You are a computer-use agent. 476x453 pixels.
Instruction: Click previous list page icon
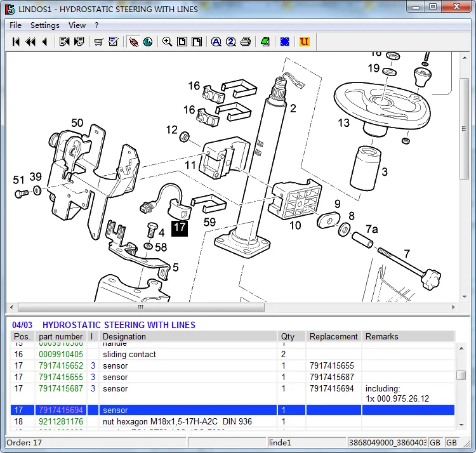pyautogui.click(x=64, y=42)
